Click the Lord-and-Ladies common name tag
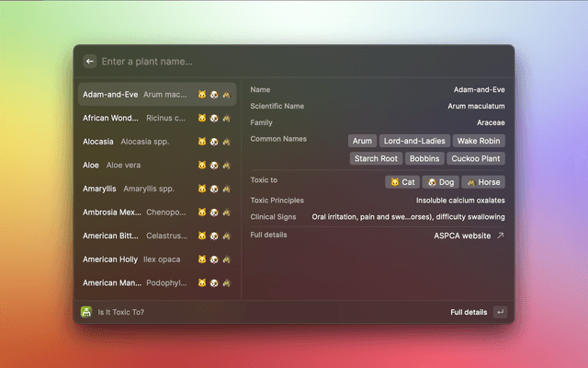 click(x=413, y=141)
